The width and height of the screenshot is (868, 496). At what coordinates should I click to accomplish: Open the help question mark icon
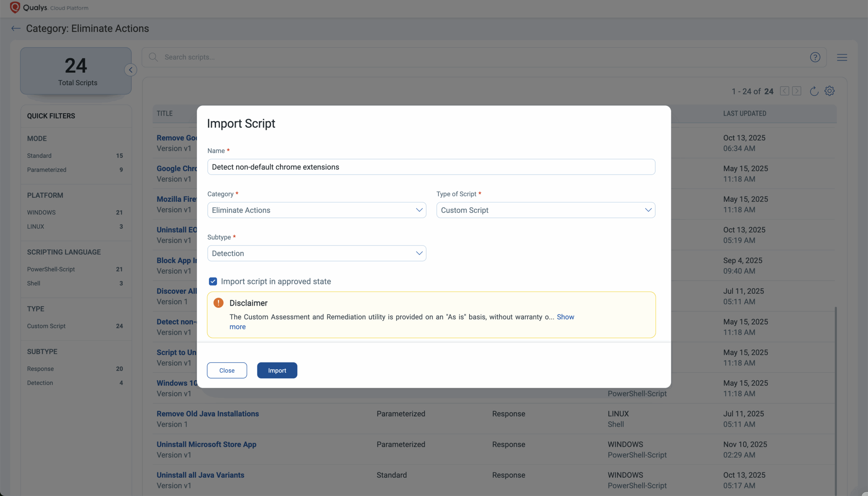tap(815, 57)
